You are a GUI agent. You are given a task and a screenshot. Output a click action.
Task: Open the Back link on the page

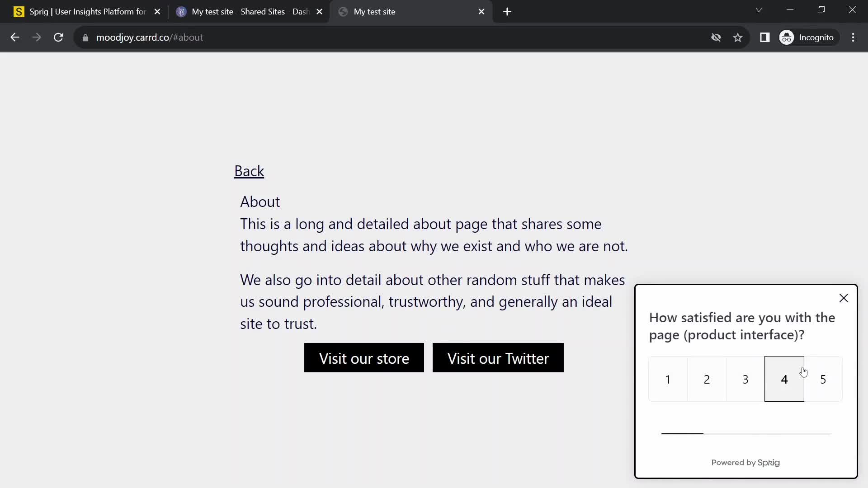click(x=249, y=171)
